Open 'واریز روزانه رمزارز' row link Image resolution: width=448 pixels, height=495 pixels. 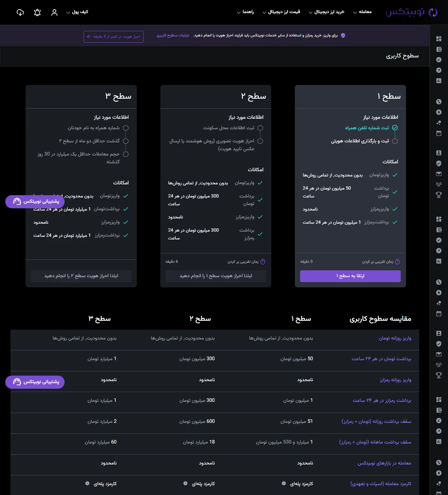pos(396,380)
